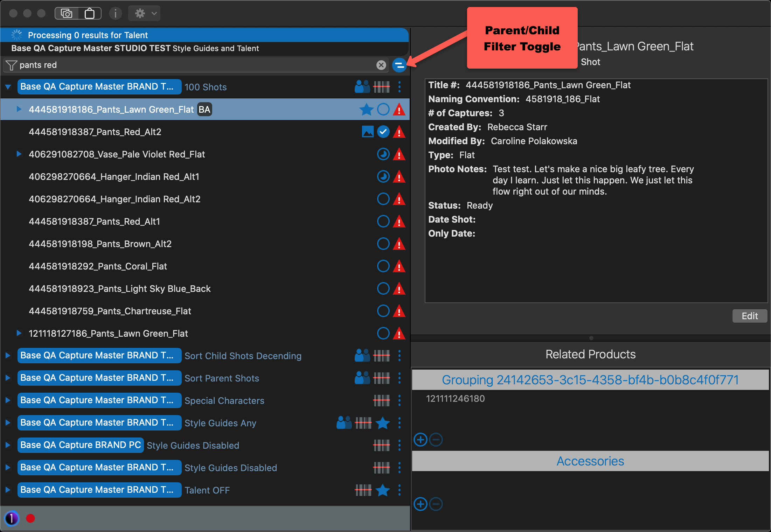Click the camera capture icon in toolbar
The width and height of the screenshot is (771, 532).
(x=67, y=13)
